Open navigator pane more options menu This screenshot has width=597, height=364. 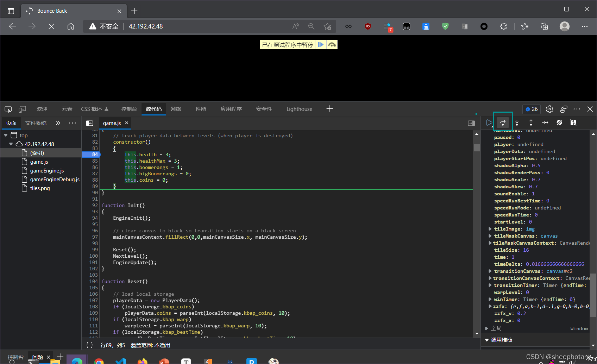73,123
